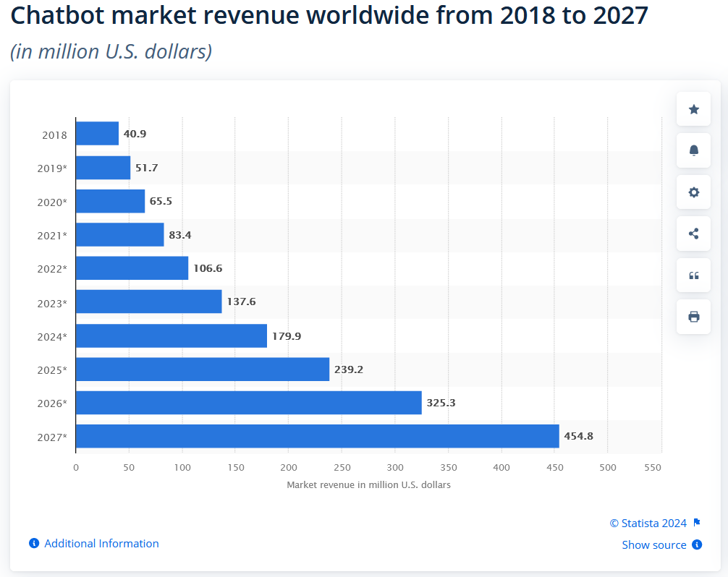Click the x-axis tick label 500
The width and height of the screenshot is (728, 577).
click(608, 468)
